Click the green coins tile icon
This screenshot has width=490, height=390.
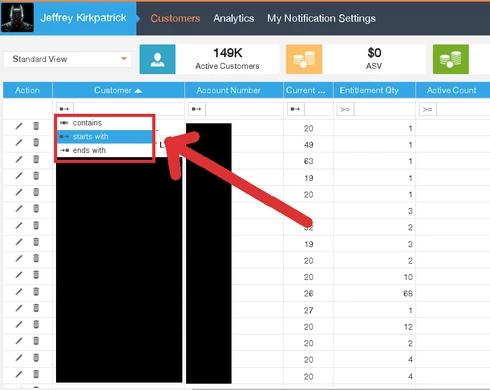click(x=451, y=59)
